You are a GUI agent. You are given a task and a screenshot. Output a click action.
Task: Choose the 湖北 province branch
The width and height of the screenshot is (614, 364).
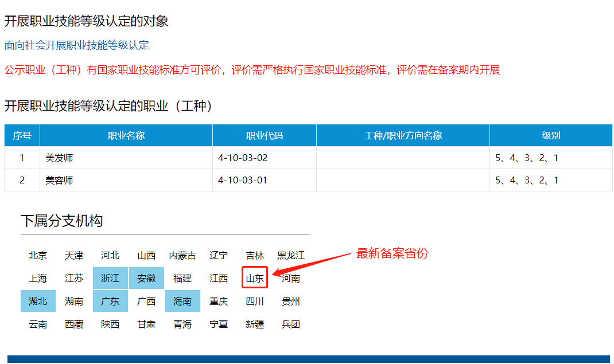pos(38,302)
